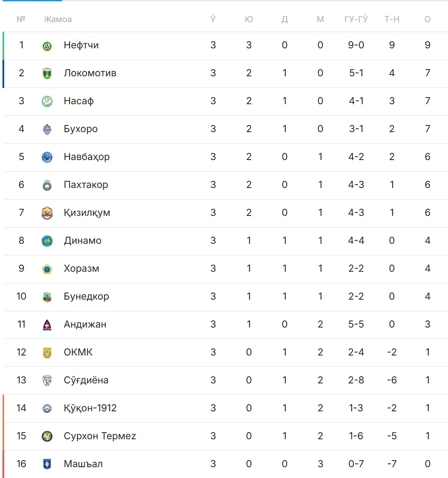
Task: Click the Андижан team logo
Action: pyautogui.click(x=47, y=325)
